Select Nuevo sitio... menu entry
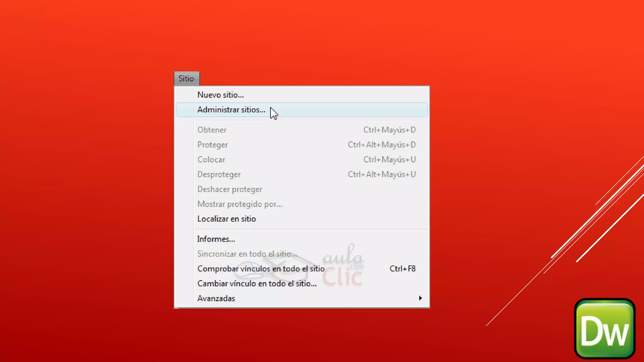 click(x=220, y=95)
